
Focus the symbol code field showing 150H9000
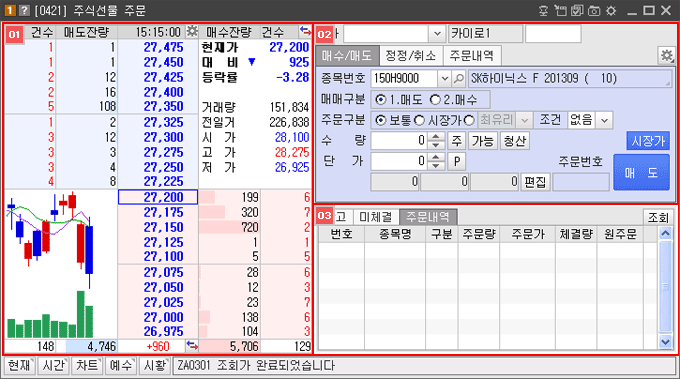405,78
